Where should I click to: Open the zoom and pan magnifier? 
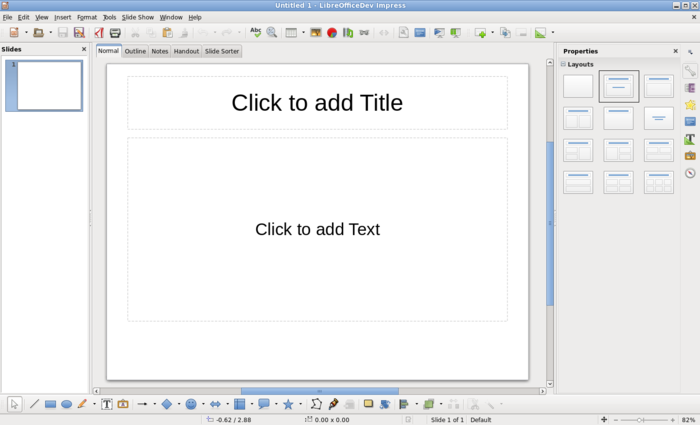click(271, 33)
